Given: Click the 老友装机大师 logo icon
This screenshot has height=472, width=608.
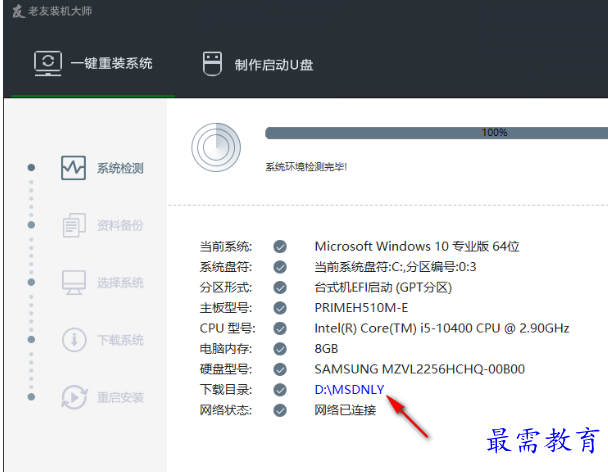Looking at the screenshot, I should [18, 11].
